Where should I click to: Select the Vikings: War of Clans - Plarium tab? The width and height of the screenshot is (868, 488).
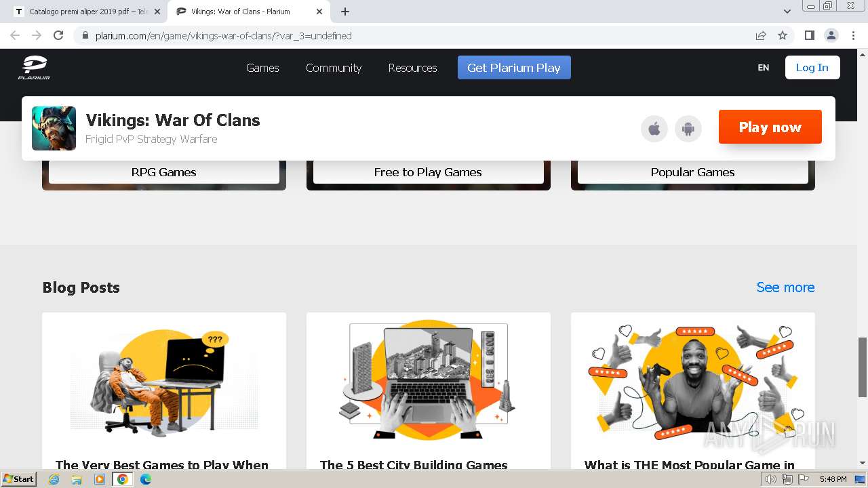[250, 12]
